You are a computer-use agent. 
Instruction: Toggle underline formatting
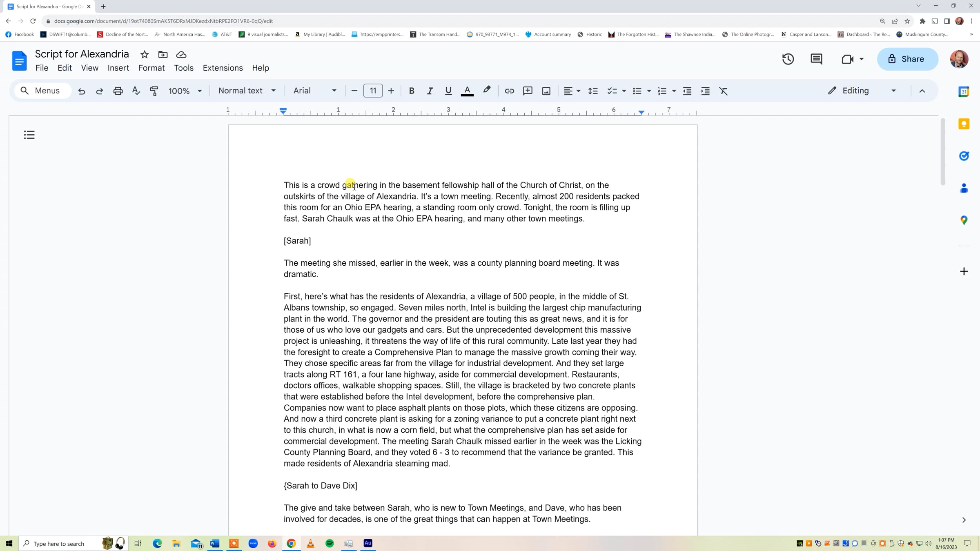click(448, 91)
